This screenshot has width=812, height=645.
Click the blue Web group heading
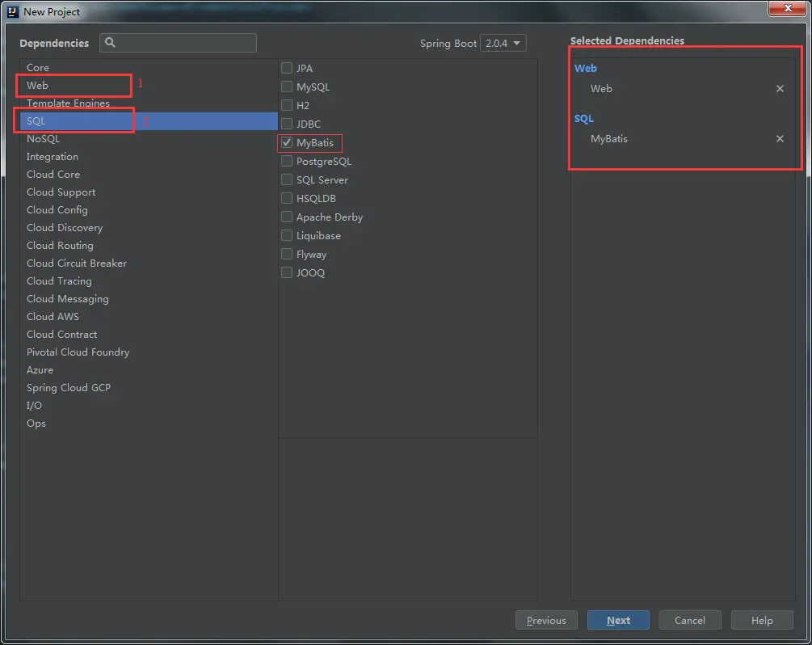click(585, 69)
